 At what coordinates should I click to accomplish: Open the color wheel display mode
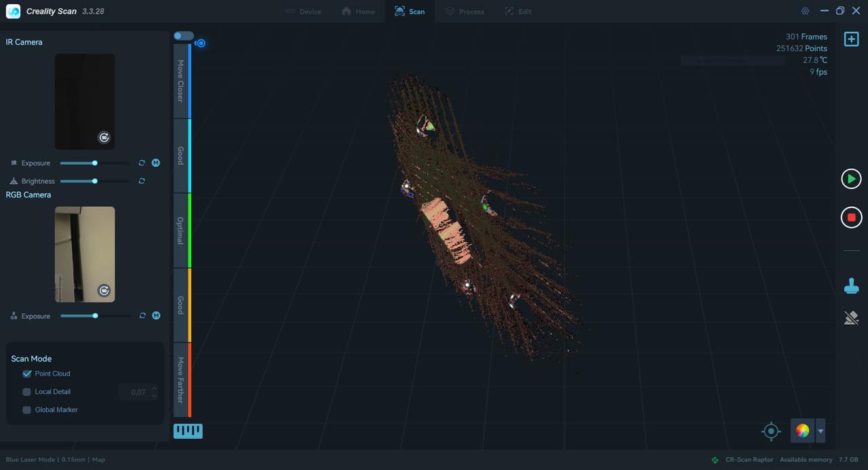[x=802, y=431]
